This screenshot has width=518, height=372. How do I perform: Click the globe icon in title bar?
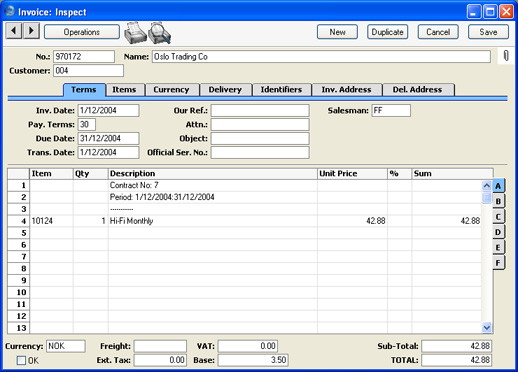(10, 11)
